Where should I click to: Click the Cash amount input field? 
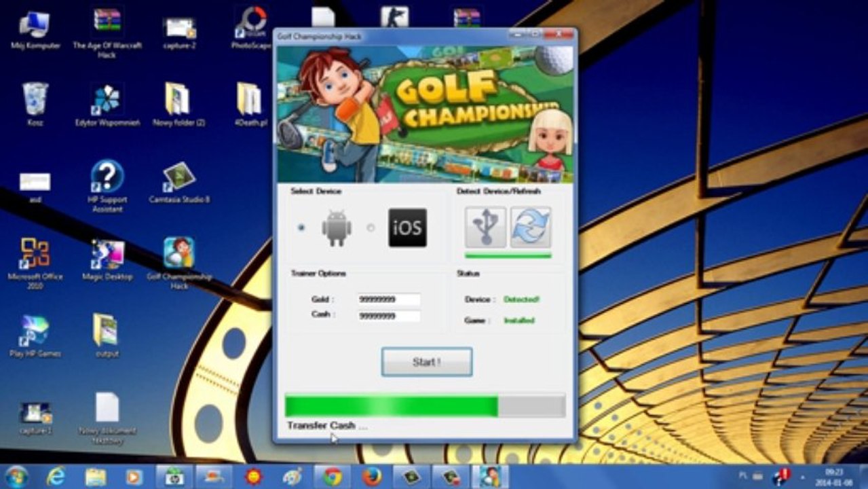tap(389, 316)
